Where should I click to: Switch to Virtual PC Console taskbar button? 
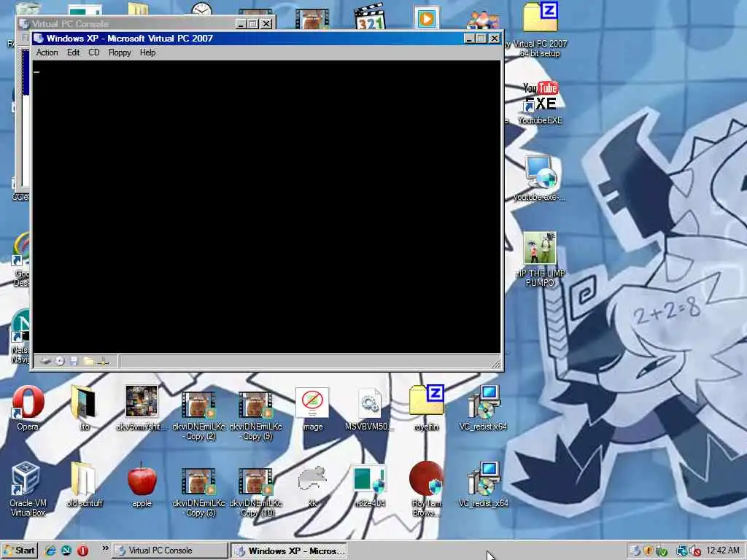[169, 551]
